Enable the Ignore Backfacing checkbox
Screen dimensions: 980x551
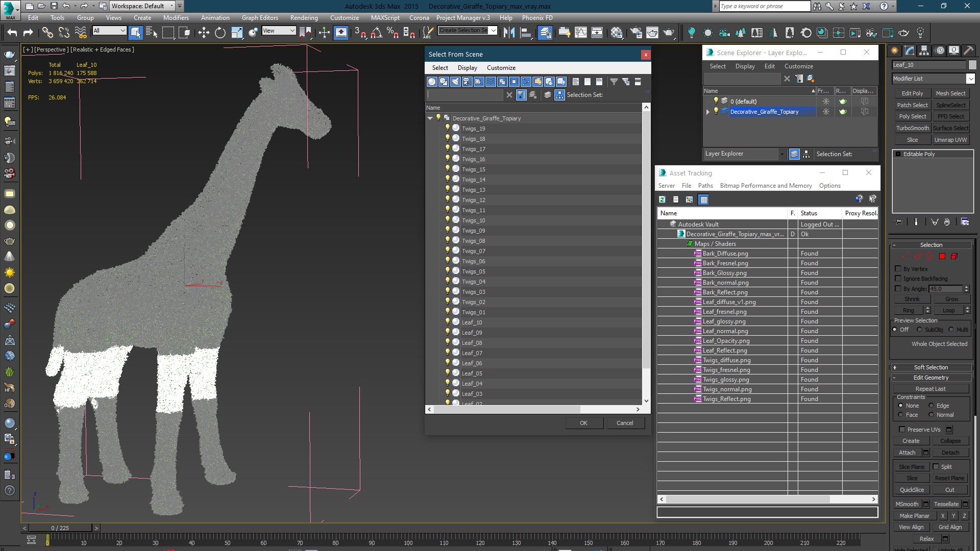click(x=898, y=278)
